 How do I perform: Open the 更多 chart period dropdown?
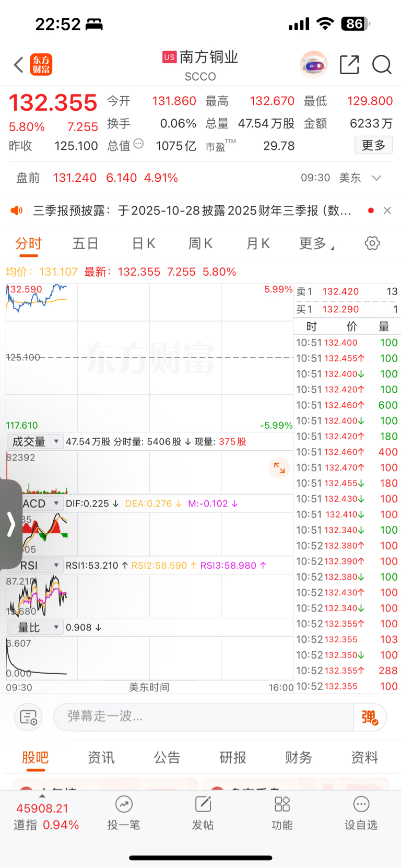coord(316,243)
